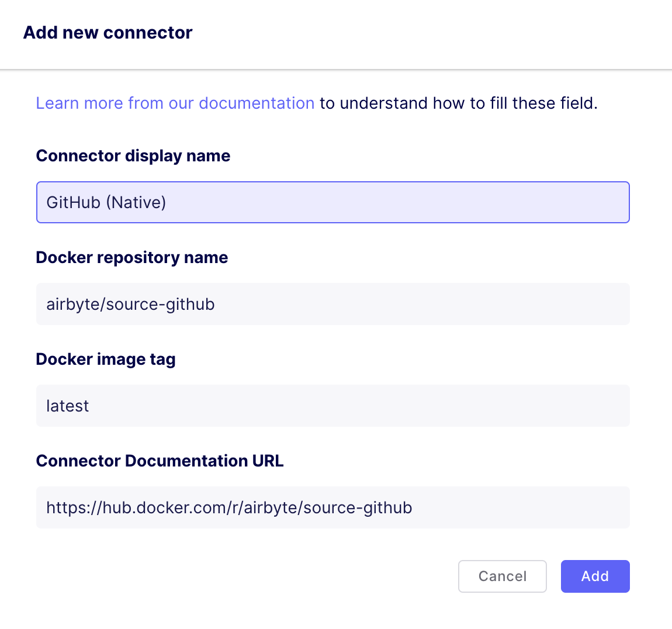Click inside the airbyte/source-github field

332,304
